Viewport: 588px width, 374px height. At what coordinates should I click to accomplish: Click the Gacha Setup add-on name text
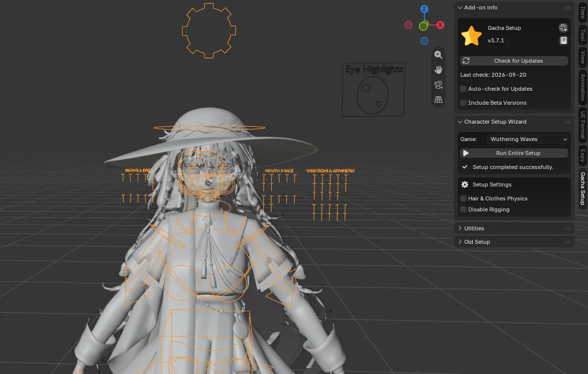pyautogui.click(x=504, y=28)
